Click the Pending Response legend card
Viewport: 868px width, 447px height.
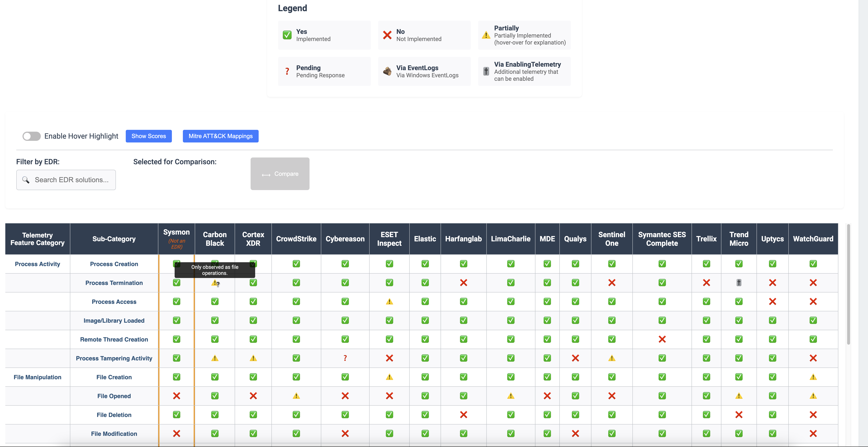(324, 71)
